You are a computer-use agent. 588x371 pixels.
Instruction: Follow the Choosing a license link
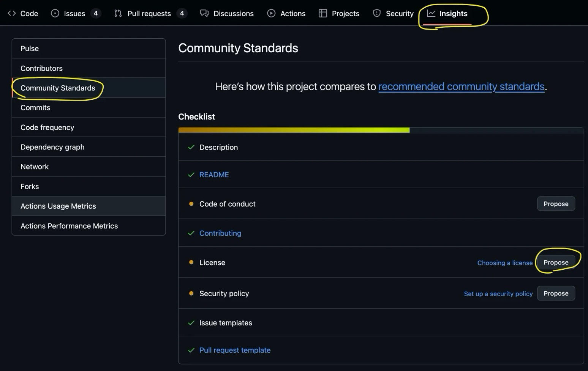505,263
